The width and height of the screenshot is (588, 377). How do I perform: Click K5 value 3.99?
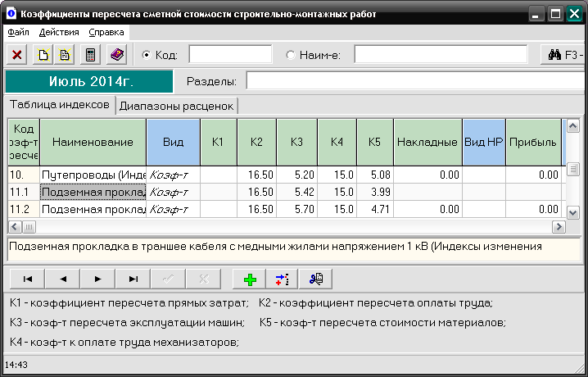click(375, 192)
